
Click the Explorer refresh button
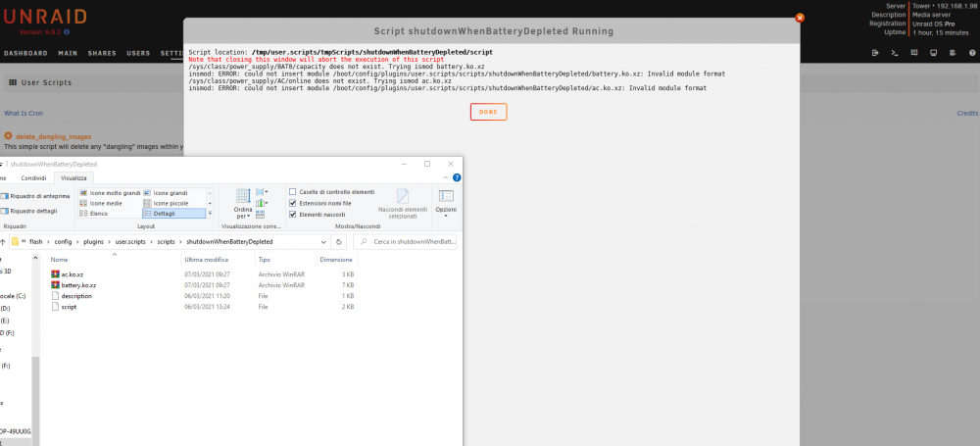click(x=339, y=241)
